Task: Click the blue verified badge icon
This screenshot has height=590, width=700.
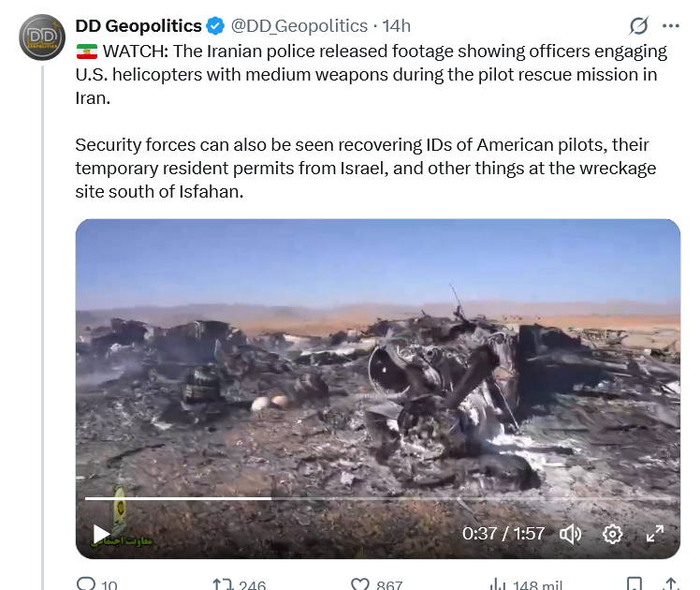Action: 215,26
